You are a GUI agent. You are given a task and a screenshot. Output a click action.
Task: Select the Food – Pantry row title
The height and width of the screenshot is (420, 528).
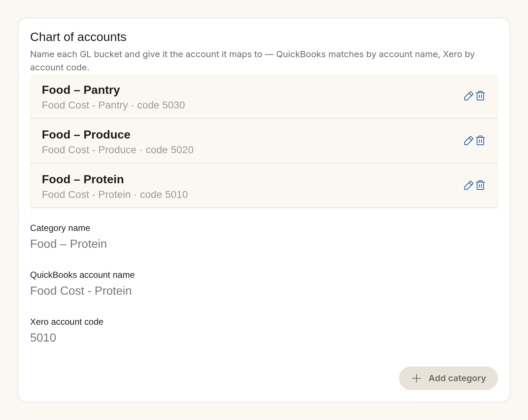pos(81,90)
